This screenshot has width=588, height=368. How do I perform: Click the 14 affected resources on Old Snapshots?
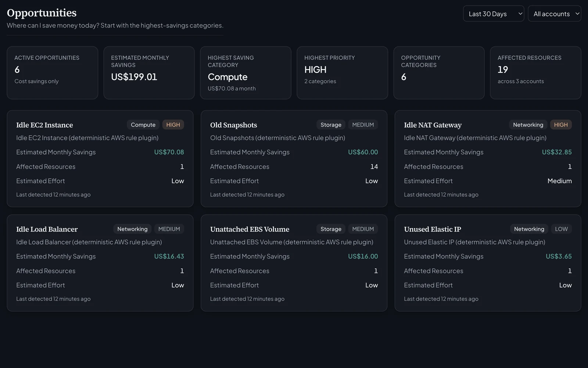(374, 167)
